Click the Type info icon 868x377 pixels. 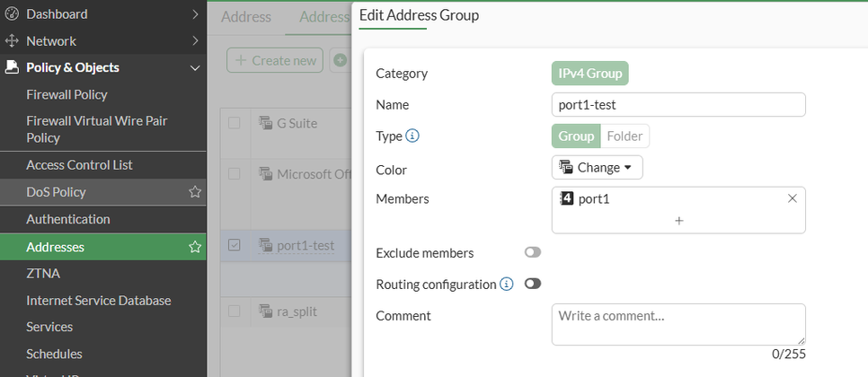click(x=412, y=136)
